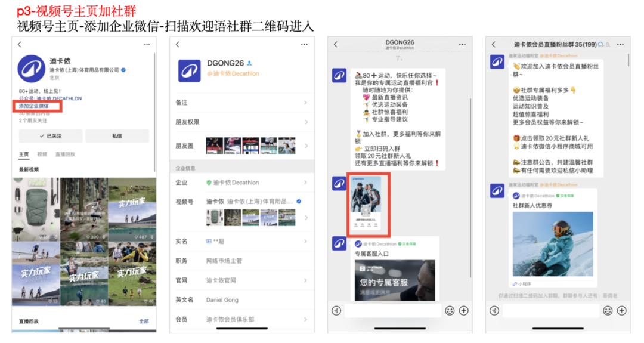
Task: Switch to the 主页 tab
Action: [24, 154]
